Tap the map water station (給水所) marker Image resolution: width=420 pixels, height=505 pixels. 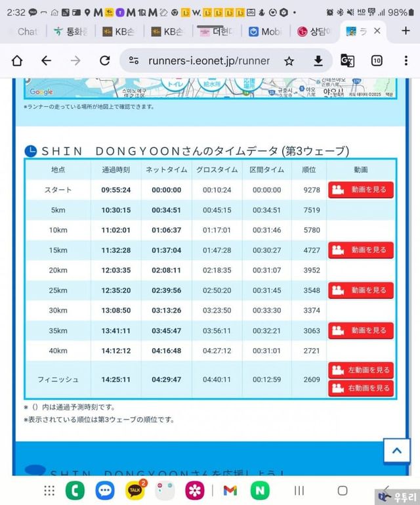(x=212, y=84)
